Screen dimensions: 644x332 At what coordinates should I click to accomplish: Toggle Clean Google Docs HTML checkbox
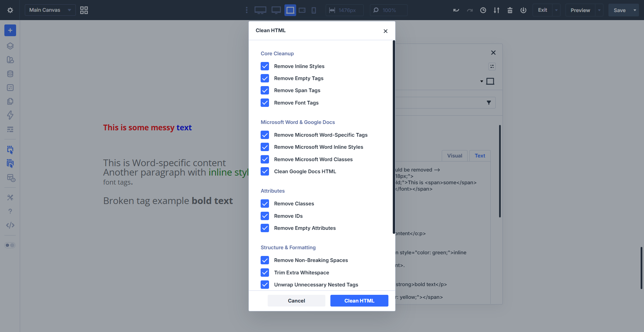click(x=265, y=172)
